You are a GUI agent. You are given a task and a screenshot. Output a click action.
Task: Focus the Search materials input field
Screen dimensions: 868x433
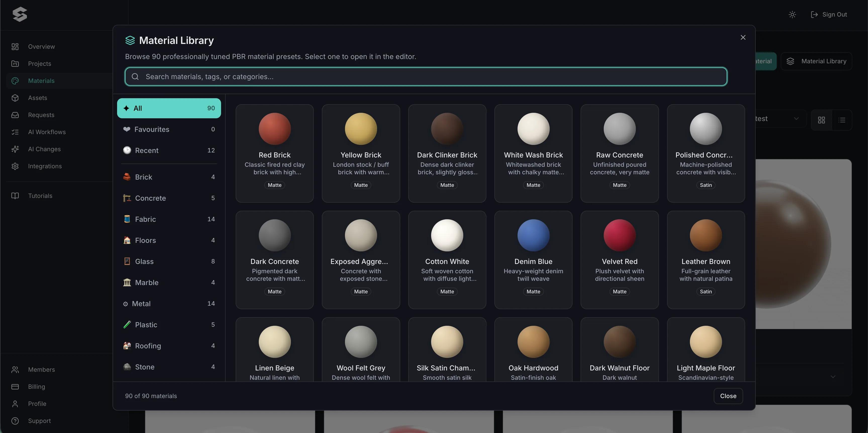(426, 77)
